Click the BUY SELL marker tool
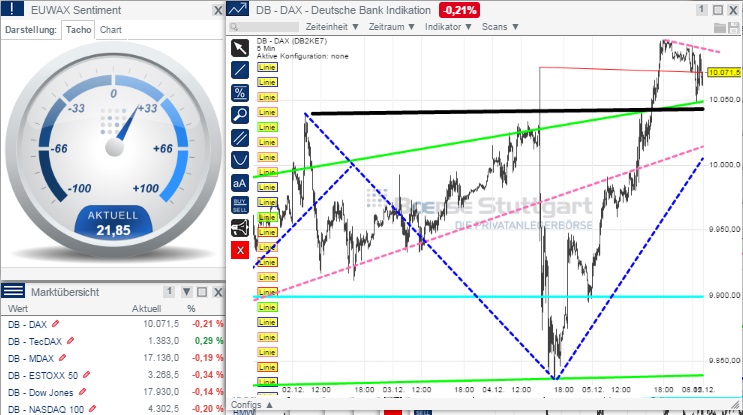Viewport: 743px width, 415px height. [x=240, y=205]
